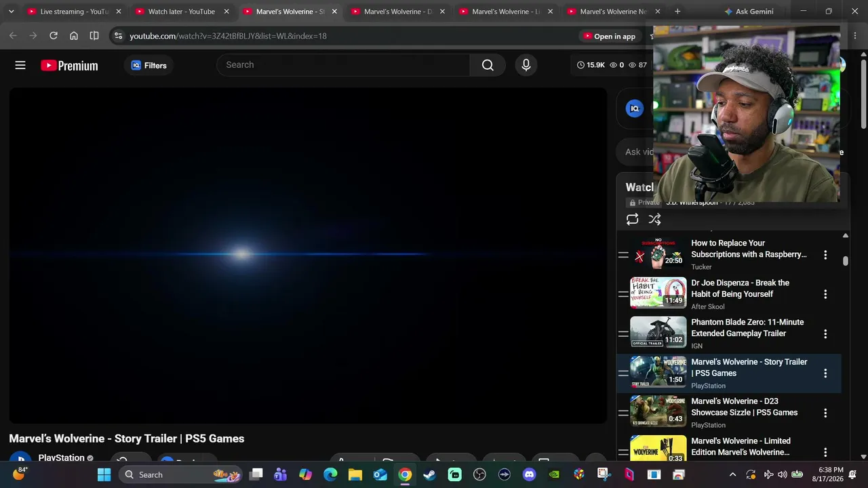The height and width of the screenshot is (488, 868).
Task: Close the Watch later tab
Action: (x=226, y=12)
